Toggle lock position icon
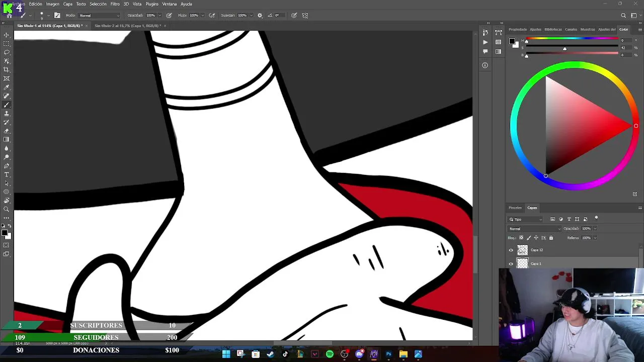 536,238
